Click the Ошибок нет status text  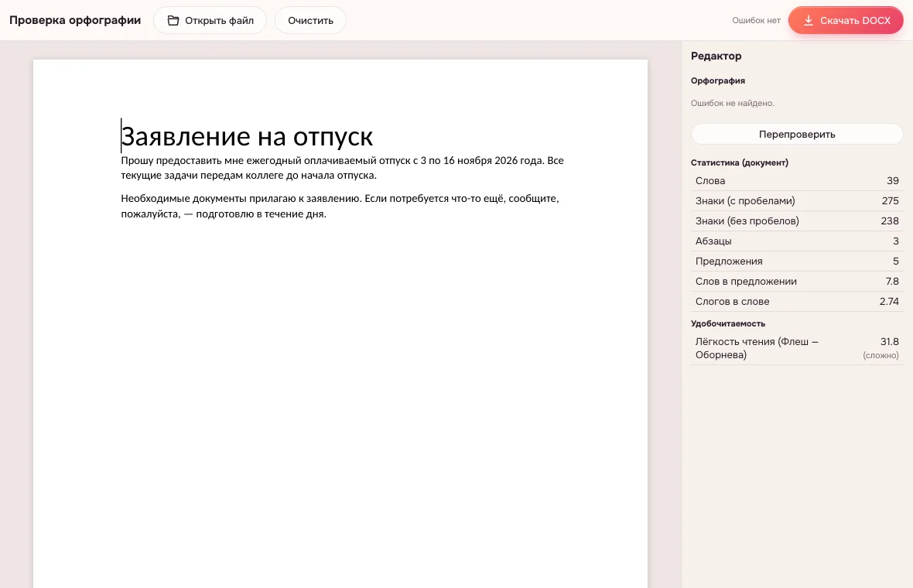[756, 20]
